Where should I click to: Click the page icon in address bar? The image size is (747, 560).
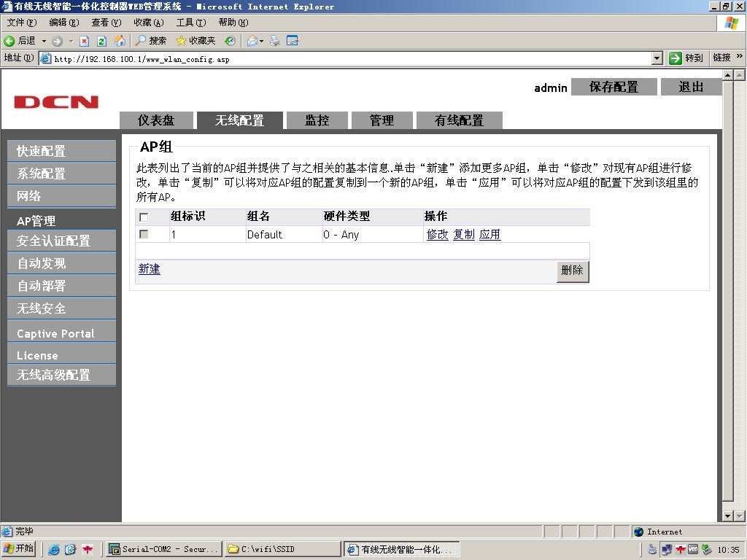pos(46,59)
